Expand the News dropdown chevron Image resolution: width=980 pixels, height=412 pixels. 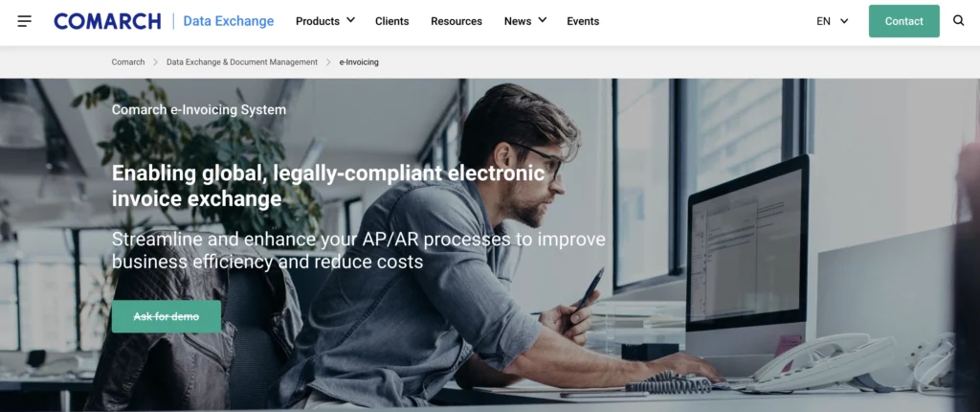pos(542,20)
